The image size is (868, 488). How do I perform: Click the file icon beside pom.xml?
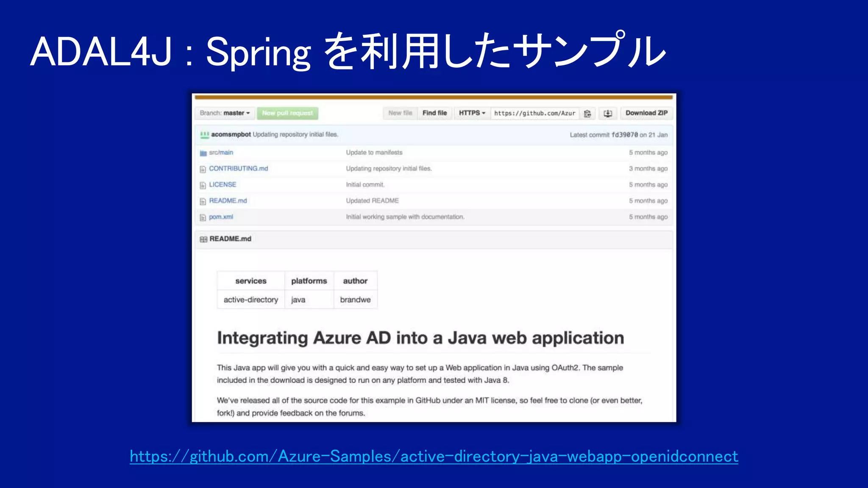(x=203, y=217)
